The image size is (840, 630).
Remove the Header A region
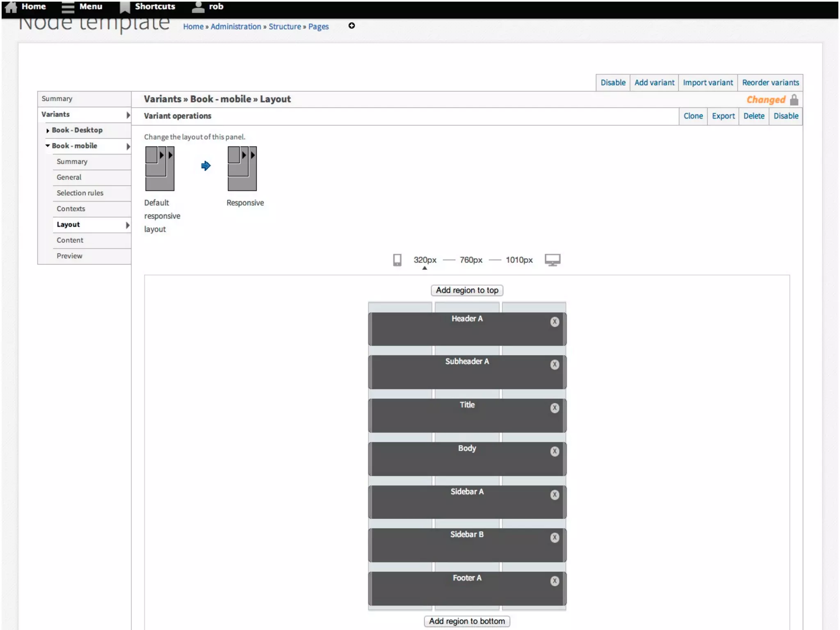pos(555,322)
